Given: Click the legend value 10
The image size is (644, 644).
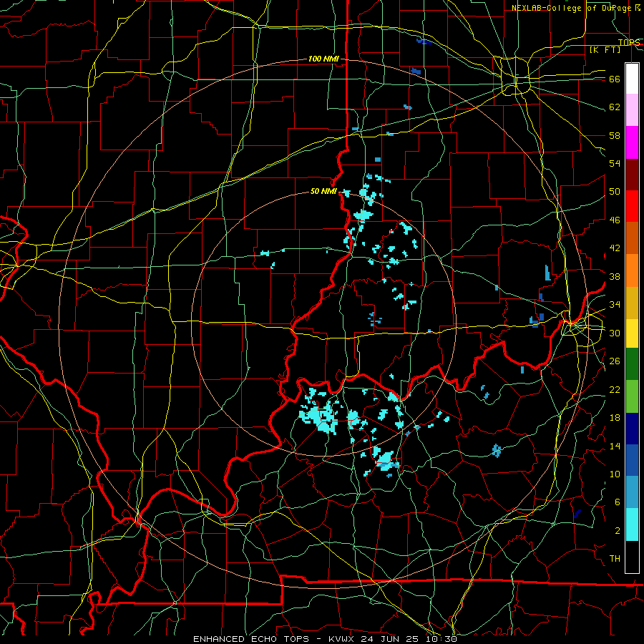Looking at the screenshot, I should pyautogui.click(x=615, y=474).
